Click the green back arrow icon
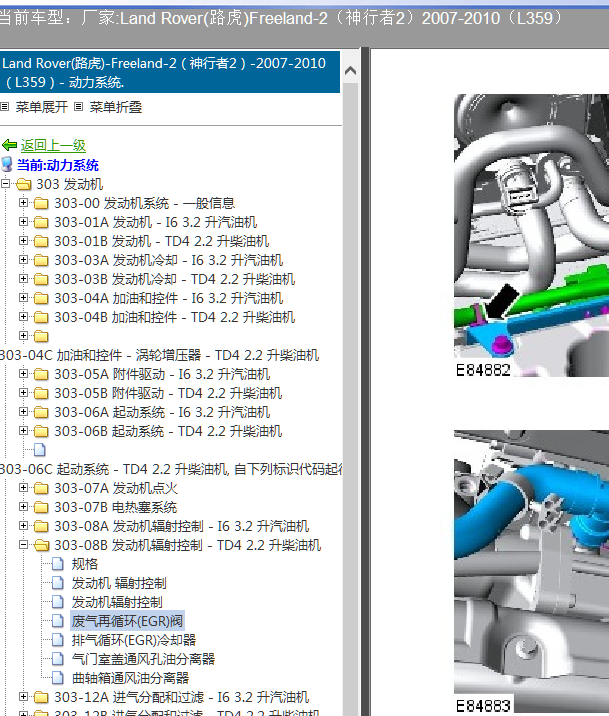This screenshot has width=609, height=716. [x=9, y=145]
